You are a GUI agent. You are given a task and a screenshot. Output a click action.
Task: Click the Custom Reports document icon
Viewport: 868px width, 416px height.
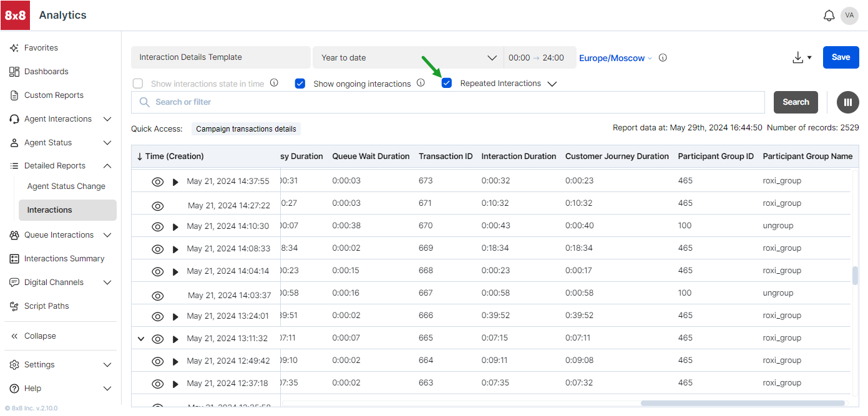click(x=14, y=95)
